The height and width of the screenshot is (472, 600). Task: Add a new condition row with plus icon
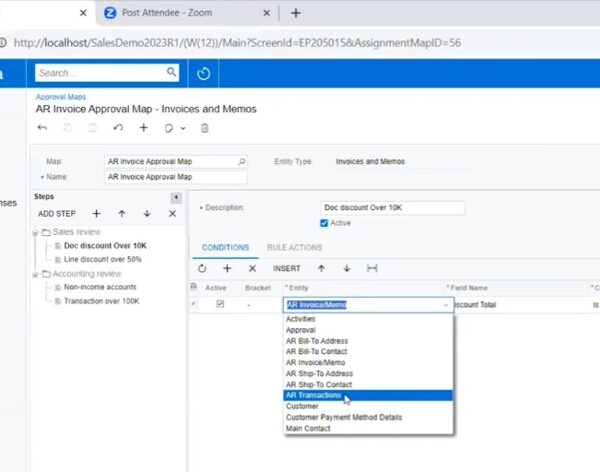click(x=227, y=269)
